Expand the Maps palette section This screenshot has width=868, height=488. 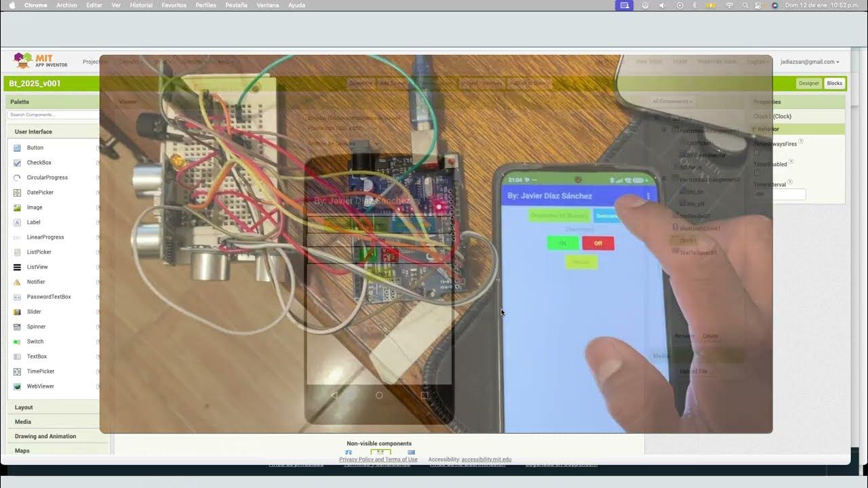pyautogui.click(x=57, y=450)
